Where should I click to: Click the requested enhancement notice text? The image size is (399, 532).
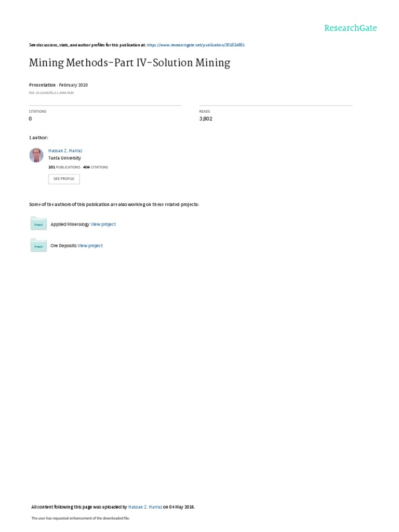point(81,518)
